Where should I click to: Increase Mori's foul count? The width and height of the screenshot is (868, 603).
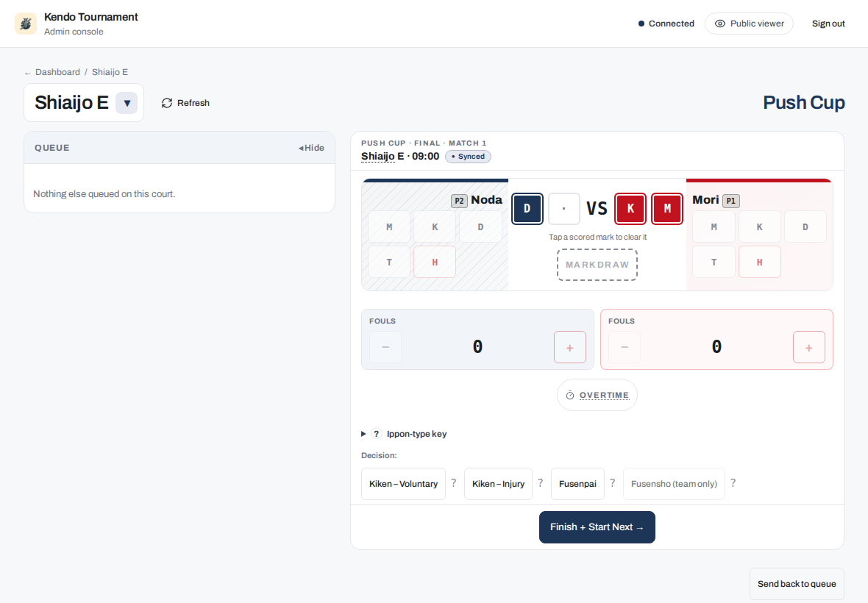(808, 347)
